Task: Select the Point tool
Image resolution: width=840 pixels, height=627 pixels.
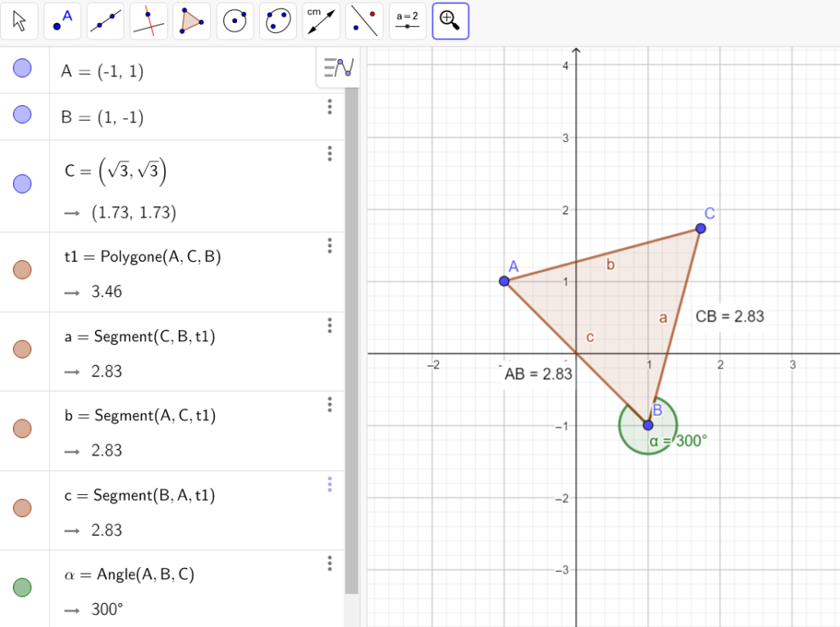Action: [62, 21]
